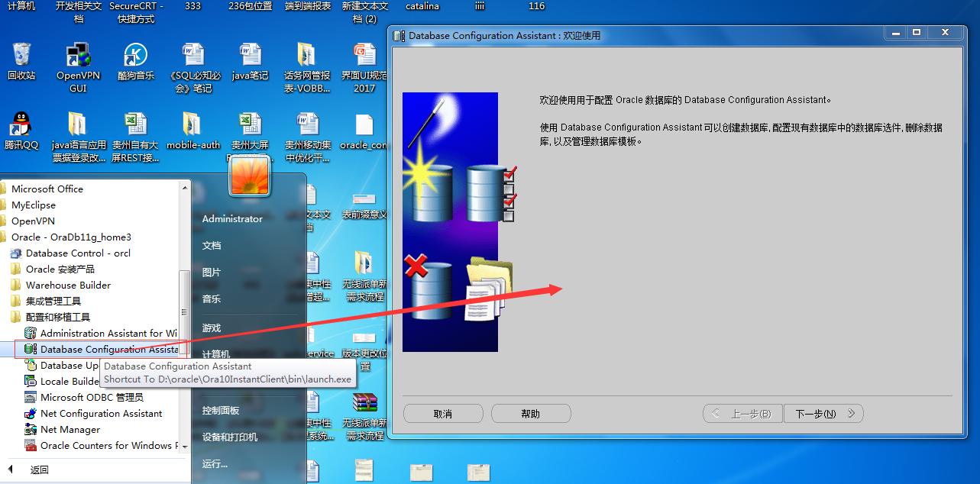
Task: Open 运行... from start menu
Action: click(x=215, y=464)
